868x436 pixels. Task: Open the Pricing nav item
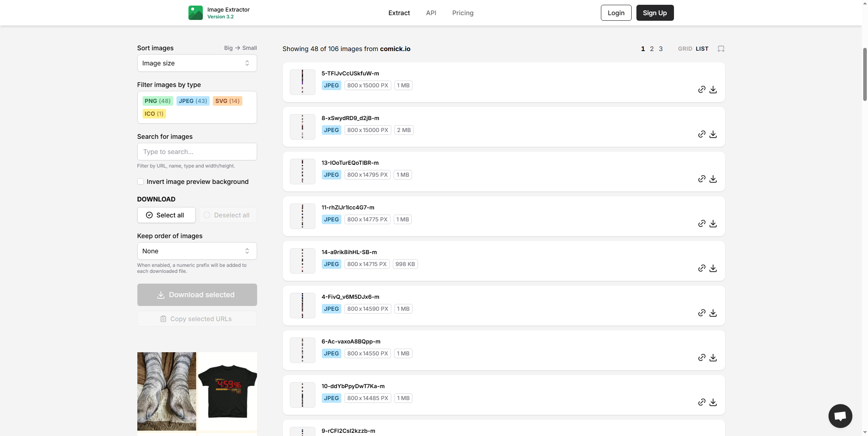point(463,13)
